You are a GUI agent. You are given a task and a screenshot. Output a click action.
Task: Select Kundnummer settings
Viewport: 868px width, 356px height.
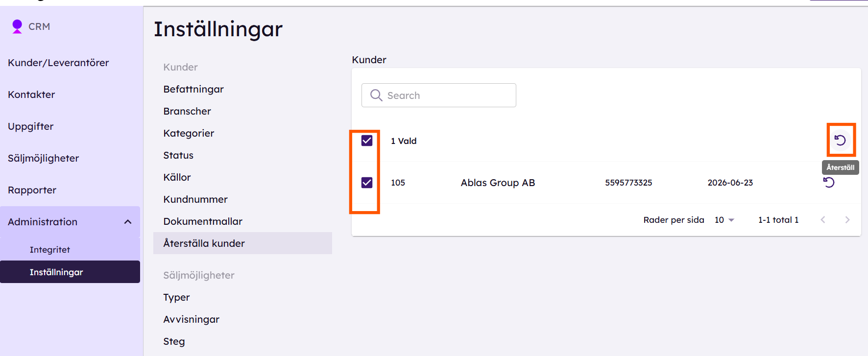(x=195, y=199)
